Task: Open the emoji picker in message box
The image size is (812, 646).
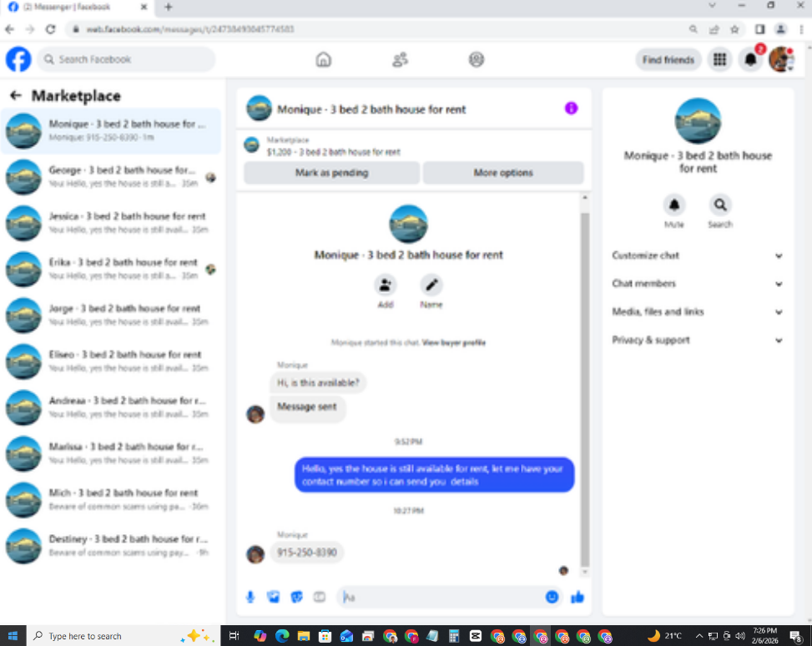Action: (552, 598)
